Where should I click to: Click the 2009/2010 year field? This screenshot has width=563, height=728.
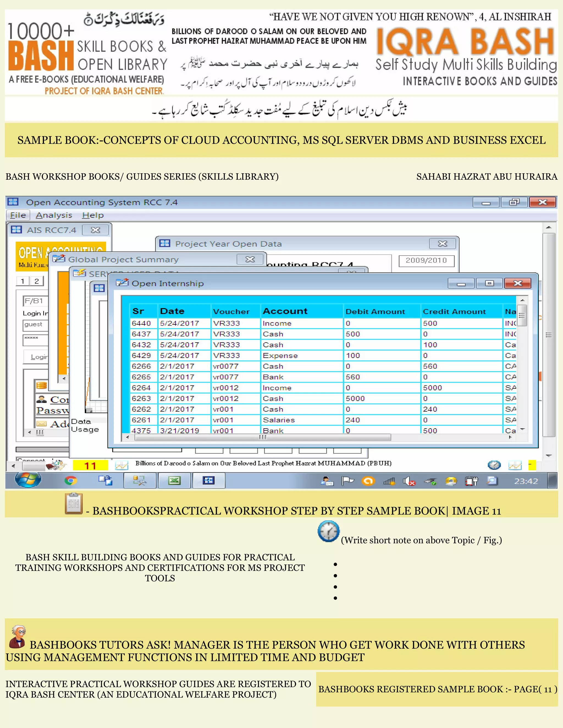coord(426,260)
